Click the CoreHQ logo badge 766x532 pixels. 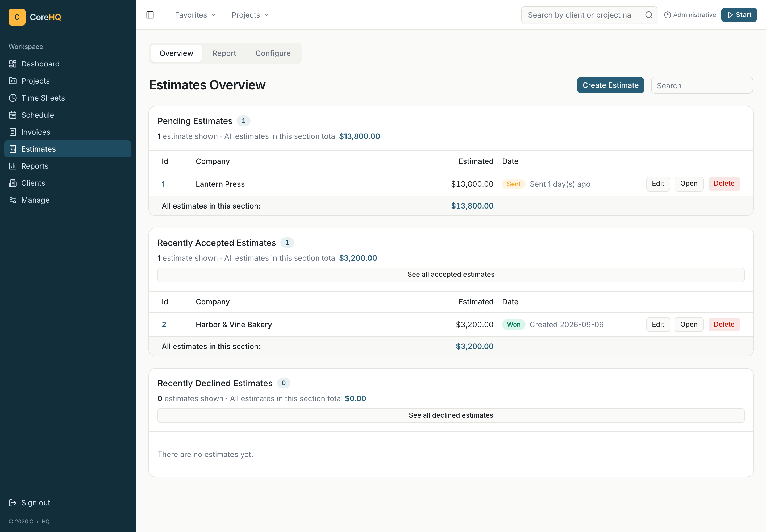pos(17,17)
